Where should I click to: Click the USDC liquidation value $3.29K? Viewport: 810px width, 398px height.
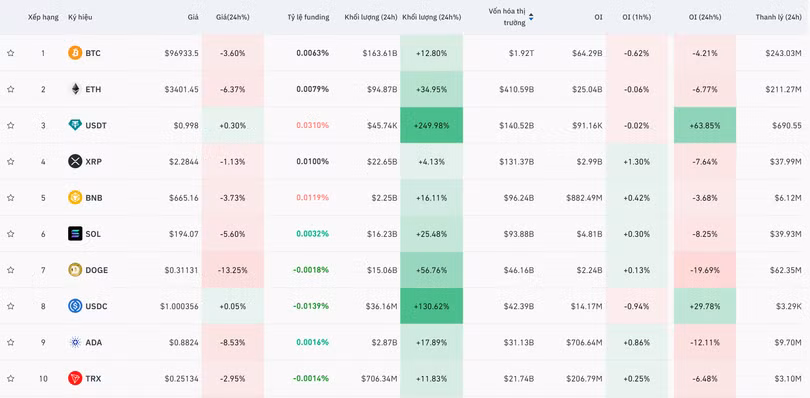click(x=788, y=306)
